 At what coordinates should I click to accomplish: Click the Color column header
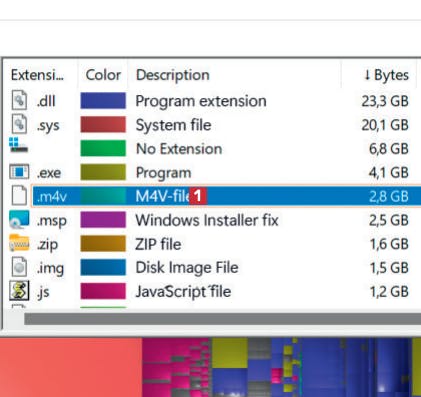[103, 75]
